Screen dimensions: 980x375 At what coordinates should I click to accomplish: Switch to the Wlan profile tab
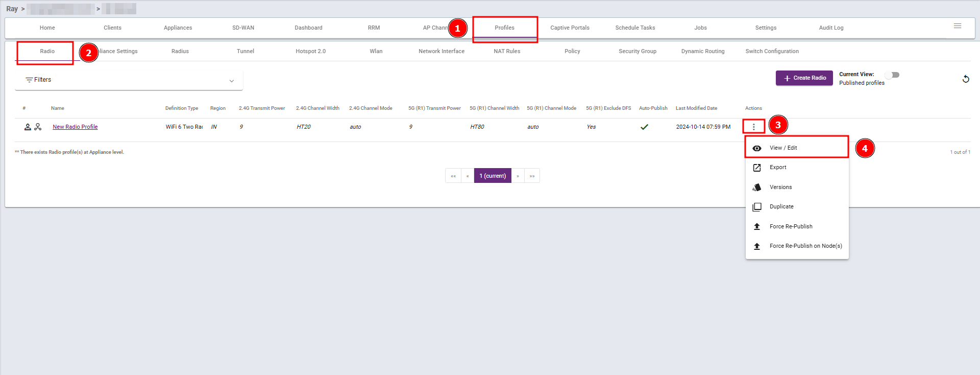376,51
